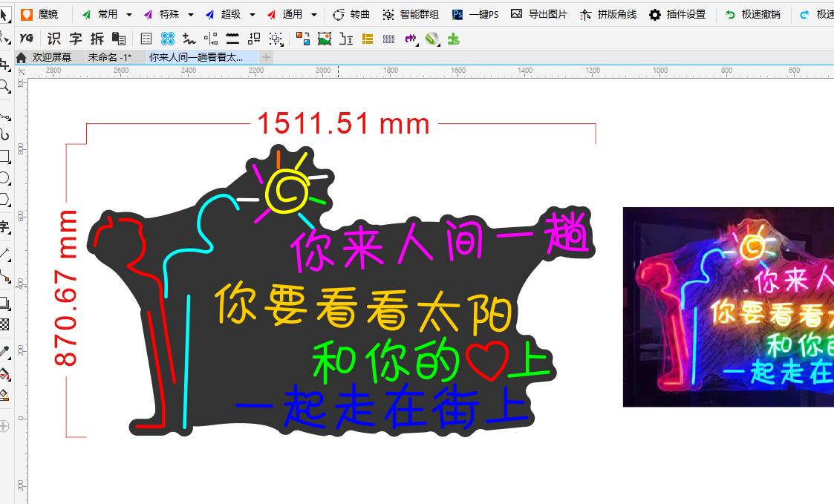Click the 通用 general tools button
Viewport: 834px width, 504px height.
pos(285,14)
